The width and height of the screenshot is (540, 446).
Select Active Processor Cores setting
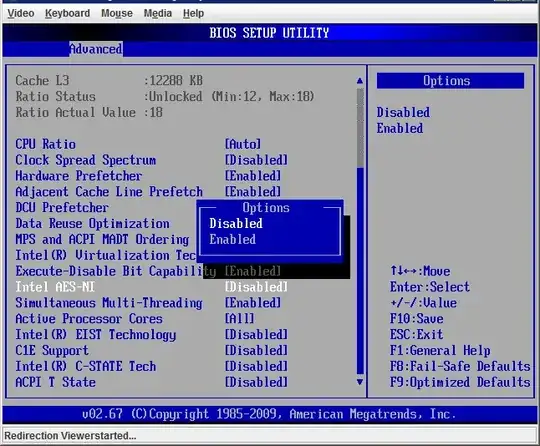[x=89, y=319]
